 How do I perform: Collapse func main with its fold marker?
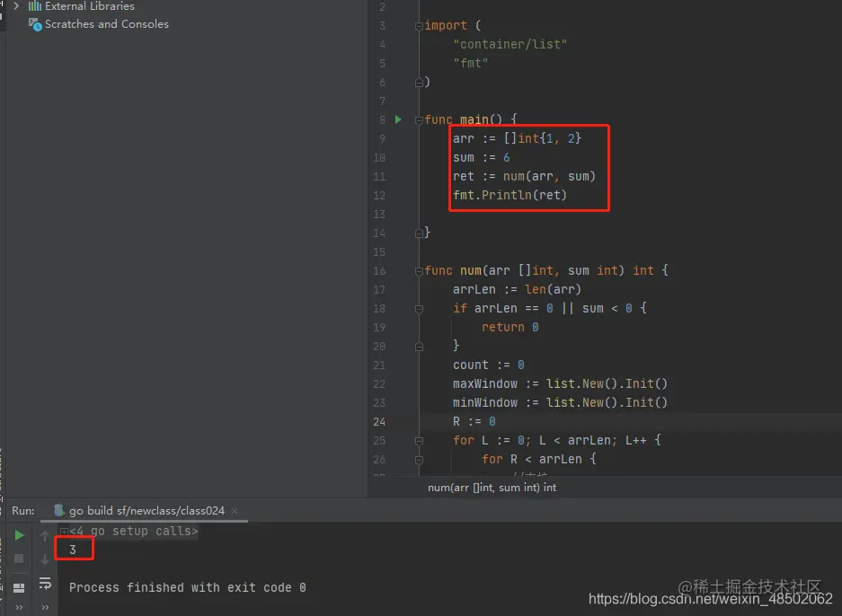tap(419, 120)
